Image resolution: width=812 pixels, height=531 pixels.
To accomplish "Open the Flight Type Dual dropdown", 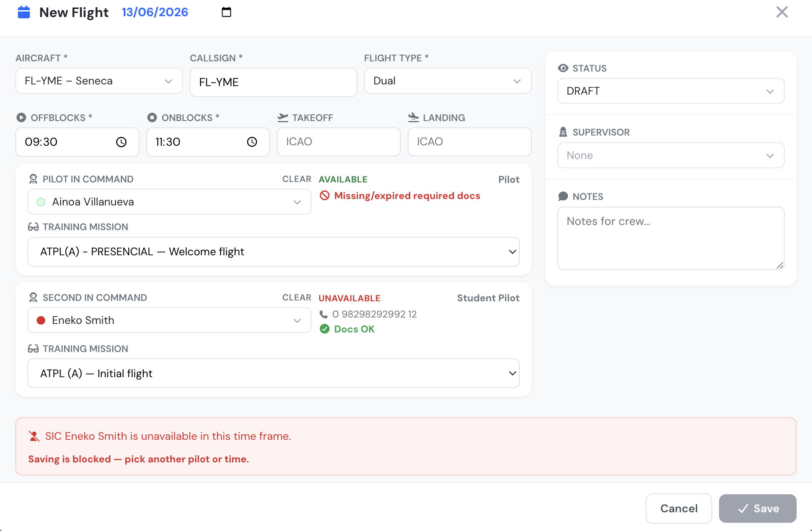I will point(448,81).
